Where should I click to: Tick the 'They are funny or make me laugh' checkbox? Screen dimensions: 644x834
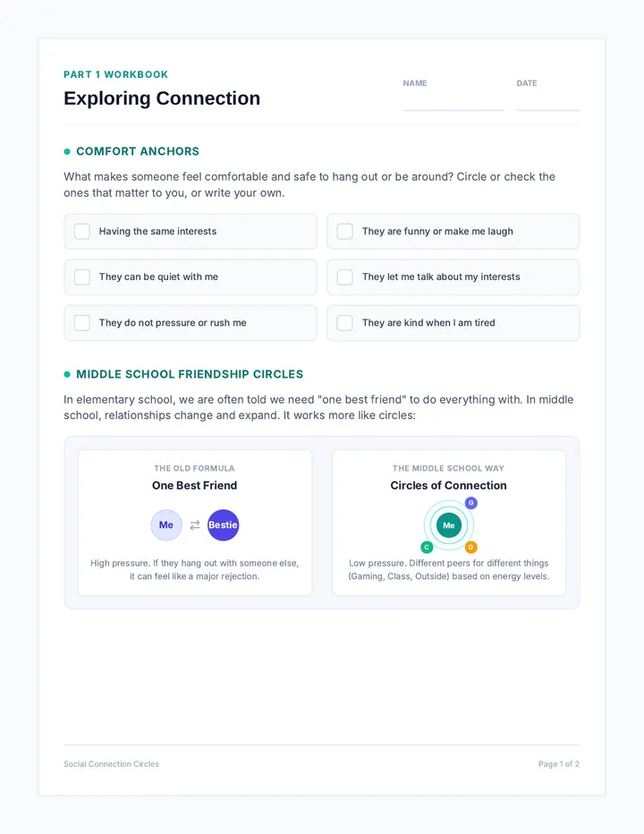(345, 232)
